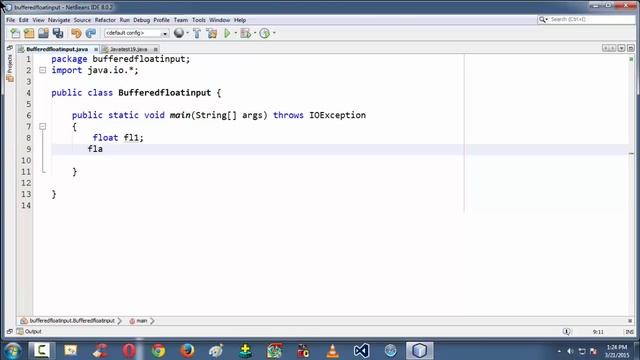Open the Edit menu
The width and height of the screenshot is (640, 360).
pos(24,20)
